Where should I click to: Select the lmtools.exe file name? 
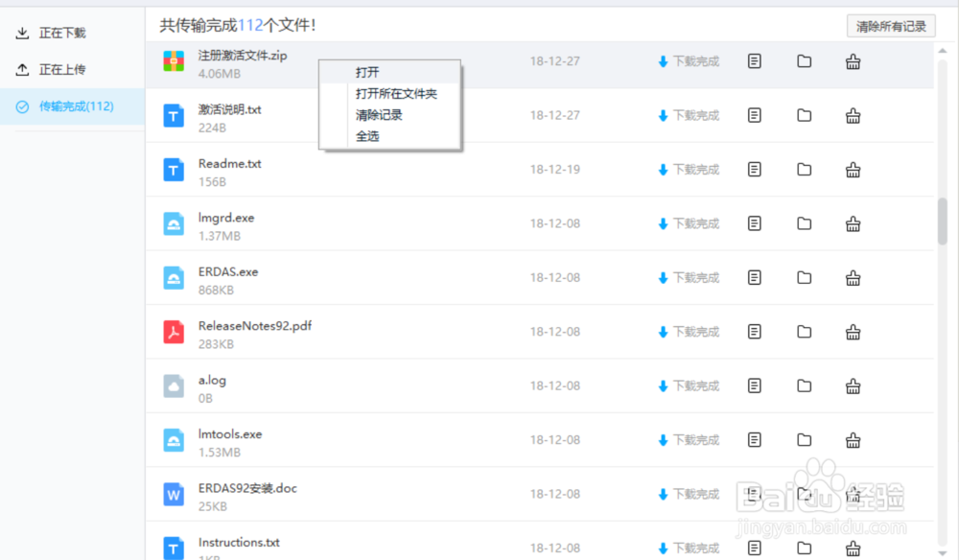[230, 434]
